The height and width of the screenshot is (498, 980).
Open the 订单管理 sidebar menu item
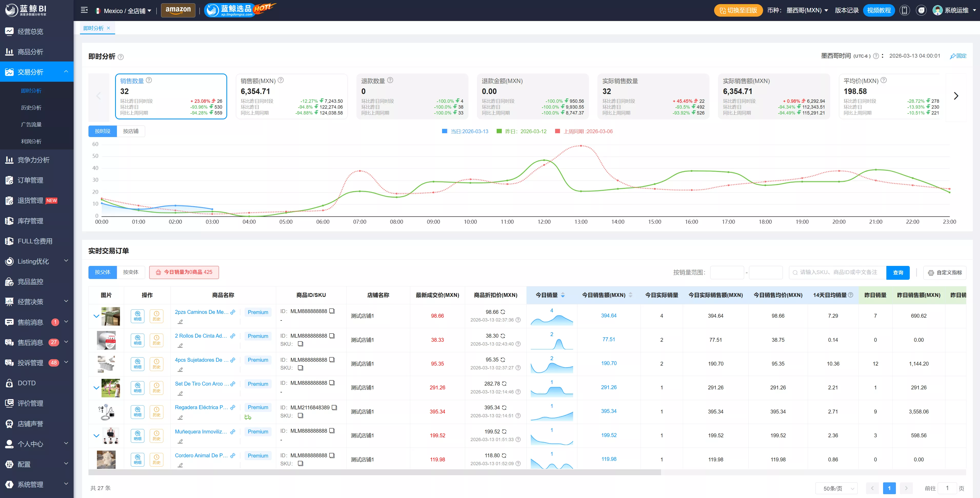[37, 180]
